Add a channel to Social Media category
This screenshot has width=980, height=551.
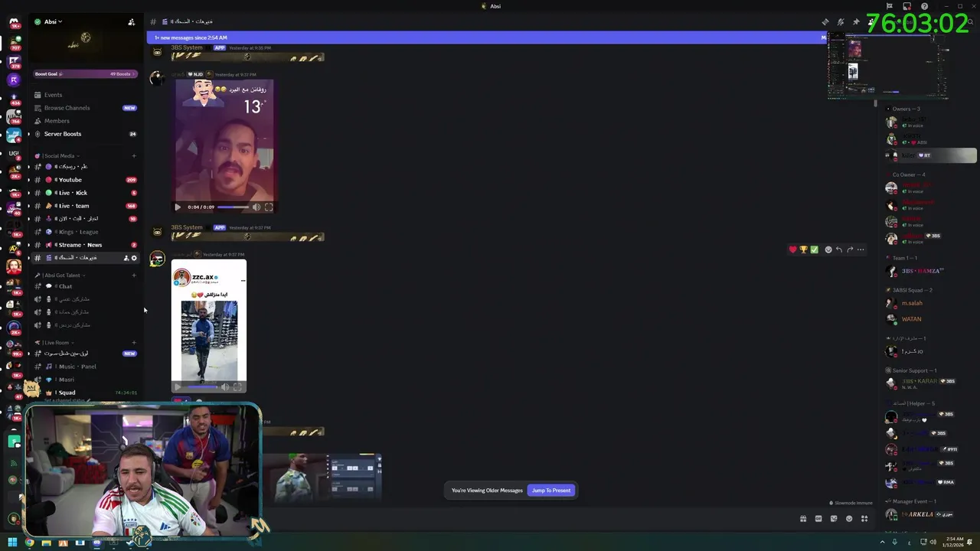(134, 156)
